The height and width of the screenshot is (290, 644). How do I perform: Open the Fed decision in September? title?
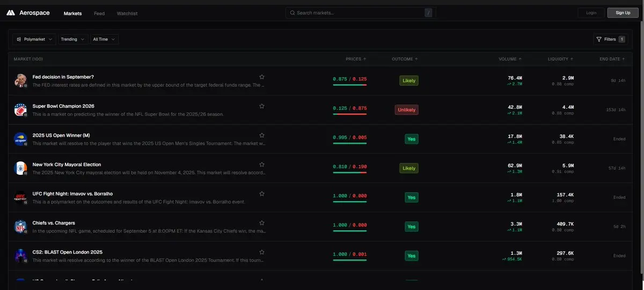coord(63,77)
